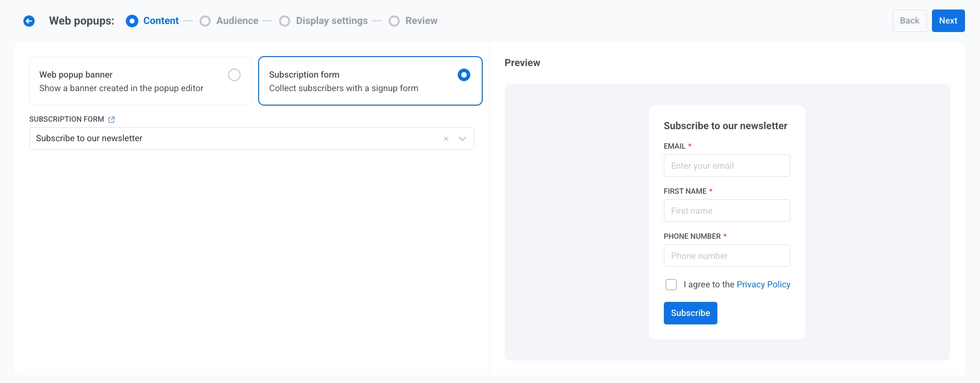The image size is (980, 383).
Task: Expand the subscription form dropdown chevron
Action: (x=463, y=139)
